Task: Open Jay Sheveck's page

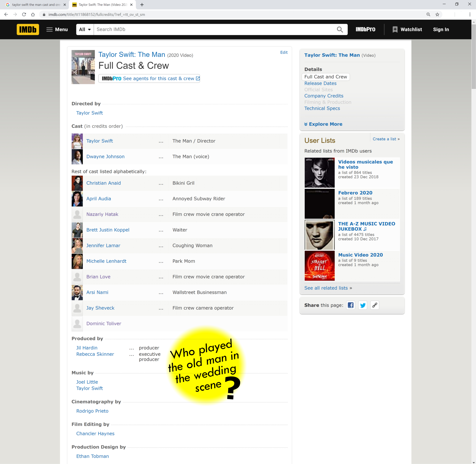Action: click(x=100, y=308)
